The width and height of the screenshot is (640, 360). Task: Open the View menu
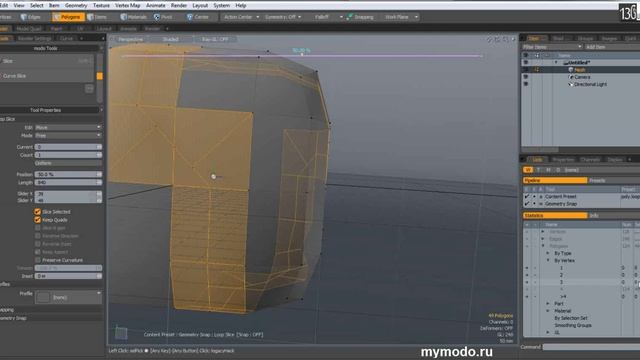pos(19,5)
